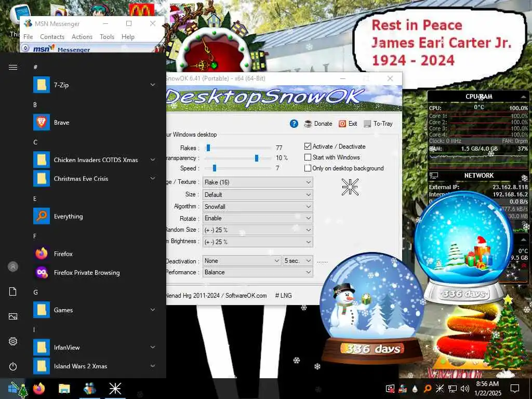Open the Contacts menu in MSN Messenger
The height and width of the screenshot is (399, 532).
click(52, 37)
